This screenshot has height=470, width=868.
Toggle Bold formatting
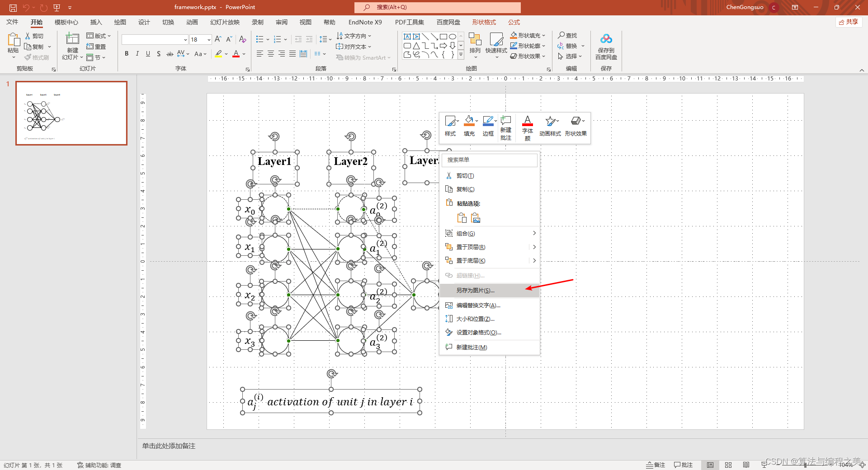coord(127,54)
